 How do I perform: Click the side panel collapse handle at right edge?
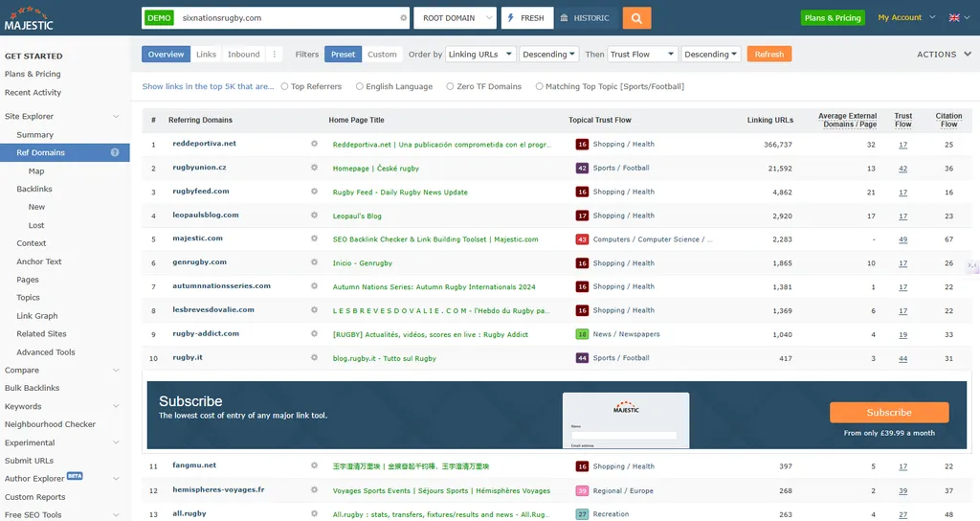click(972, 265)
